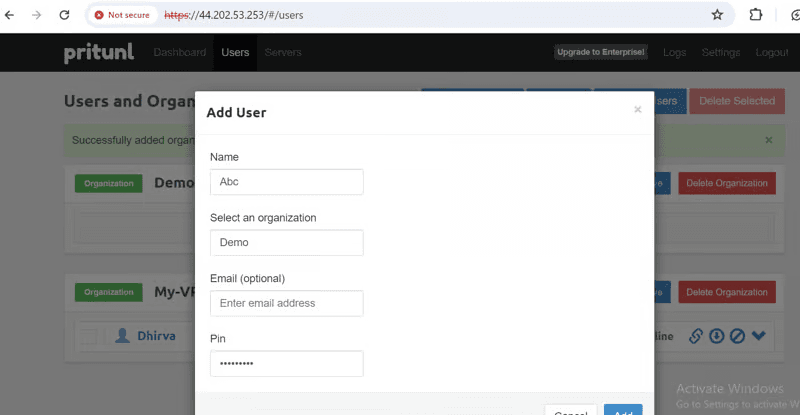
Task: Open the Select an organization dropdown
Action: [286, 242]
